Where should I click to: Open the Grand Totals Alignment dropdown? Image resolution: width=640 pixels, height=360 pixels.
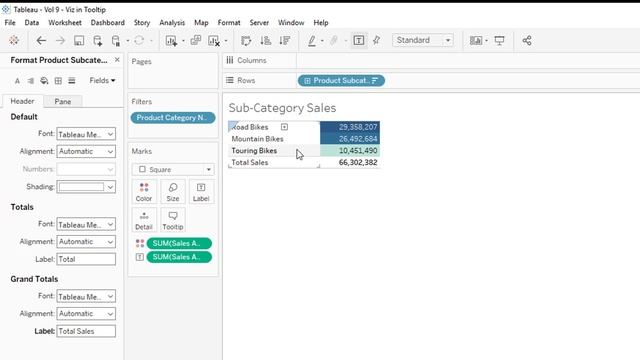tap(86, 313)
